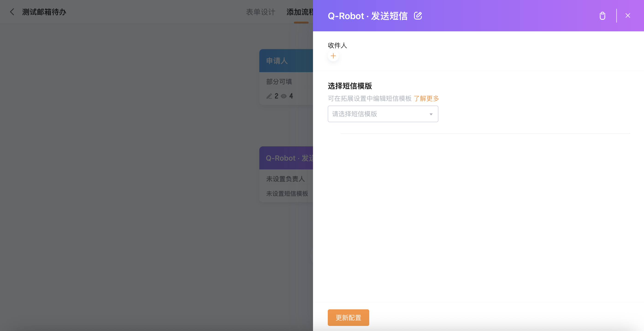
Task: Click the 未设置短信模板 text in Q-Robot node
Action: [287, 193]
